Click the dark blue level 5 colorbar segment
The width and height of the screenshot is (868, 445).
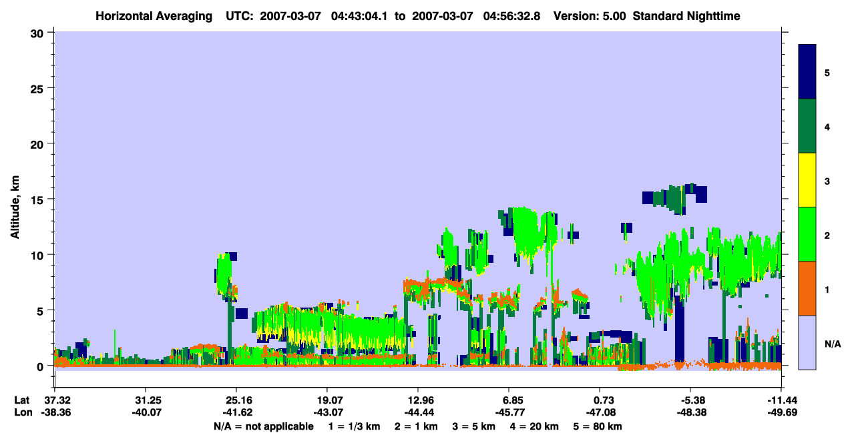807,72
